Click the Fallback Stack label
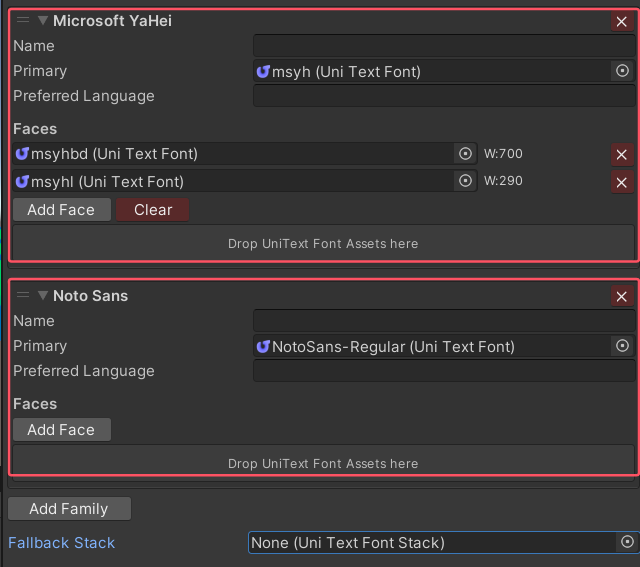Image resolution: width=640 pixels, height=567 pixels. pyautogui.click(x=62, y=543)
